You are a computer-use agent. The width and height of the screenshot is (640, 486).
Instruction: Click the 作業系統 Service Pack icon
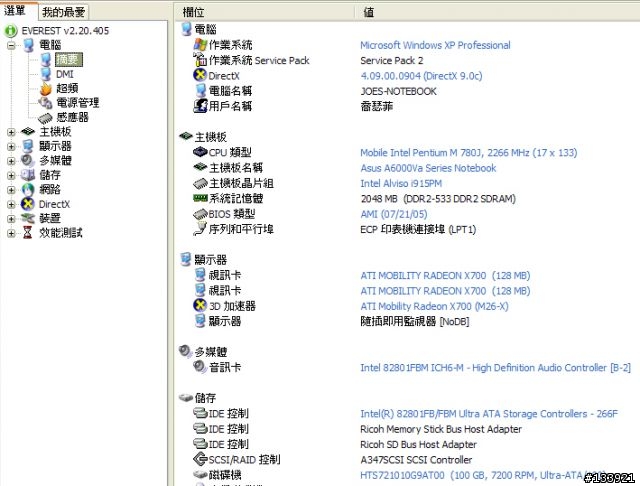(200, 60)
